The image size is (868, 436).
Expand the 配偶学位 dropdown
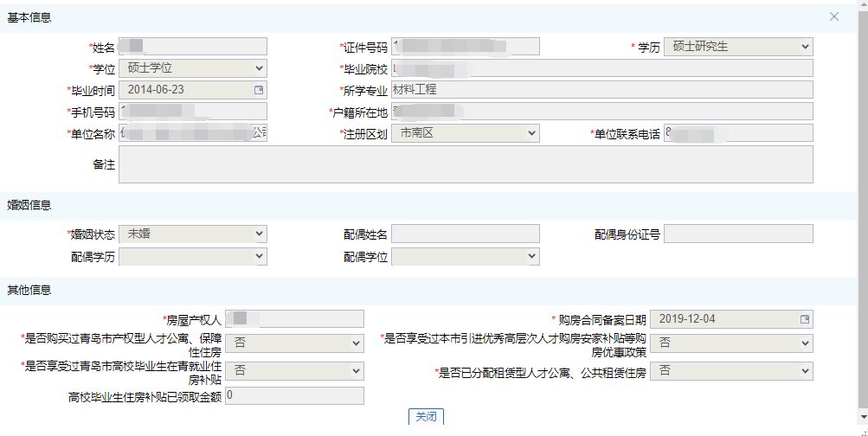466,257
